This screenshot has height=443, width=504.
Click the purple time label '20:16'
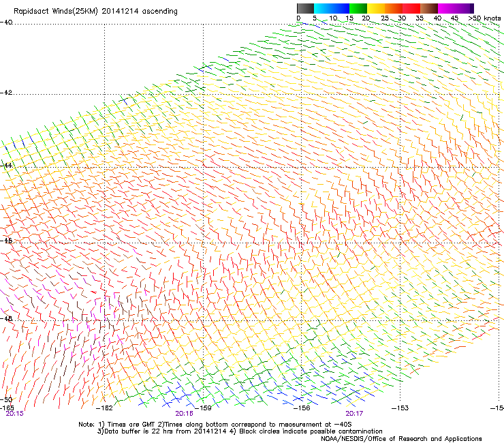pos(184,414)
